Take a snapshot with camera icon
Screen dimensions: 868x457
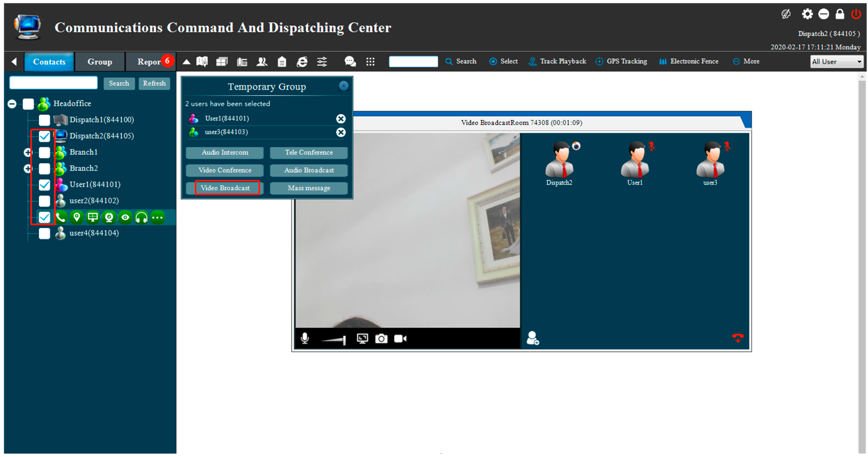click(381, 338)
